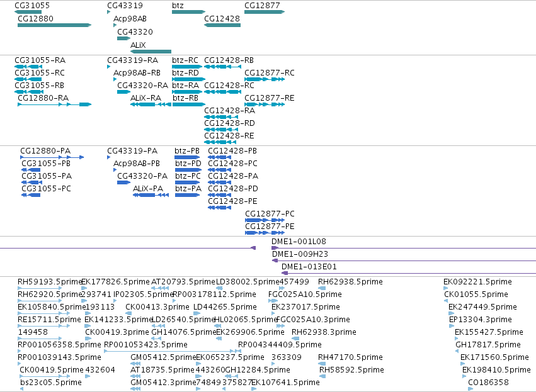Click the CG31055-RA transcript label
Screen dimensions: 536x392
(40, 60)
